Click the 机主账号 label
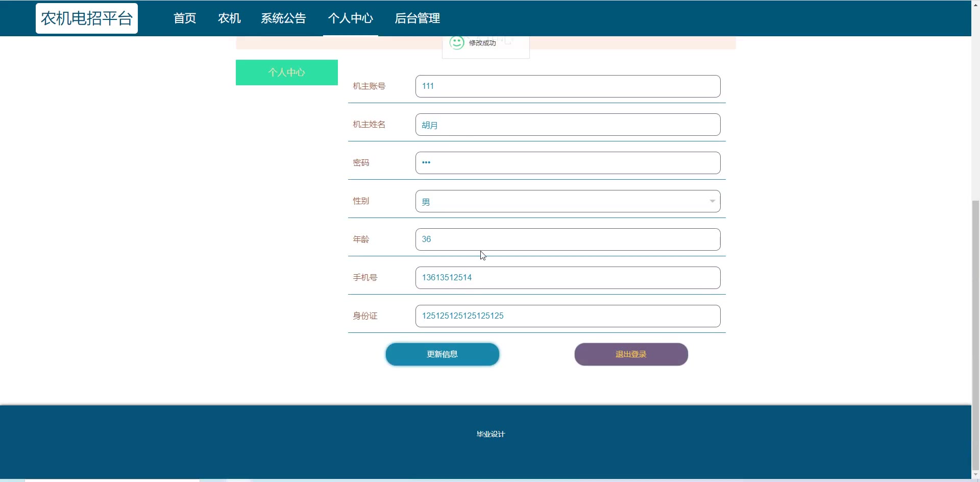 [369, 86]
